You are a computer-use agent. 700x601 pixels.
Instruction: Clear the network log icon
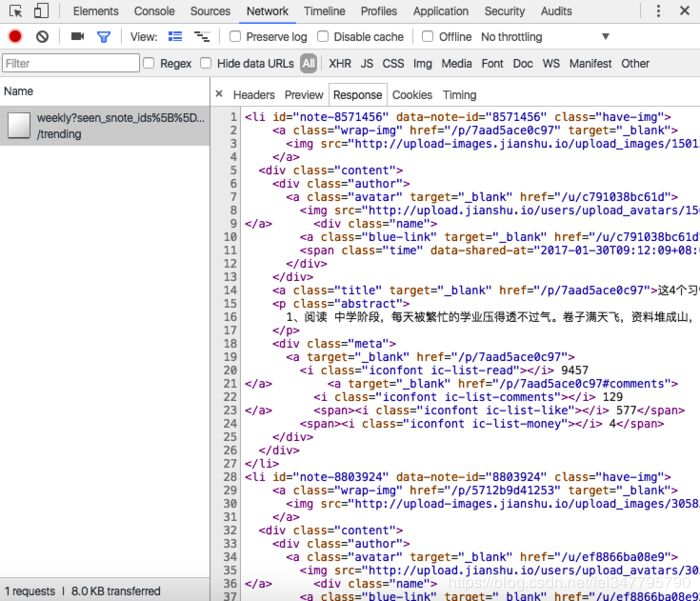pos(42,36)
